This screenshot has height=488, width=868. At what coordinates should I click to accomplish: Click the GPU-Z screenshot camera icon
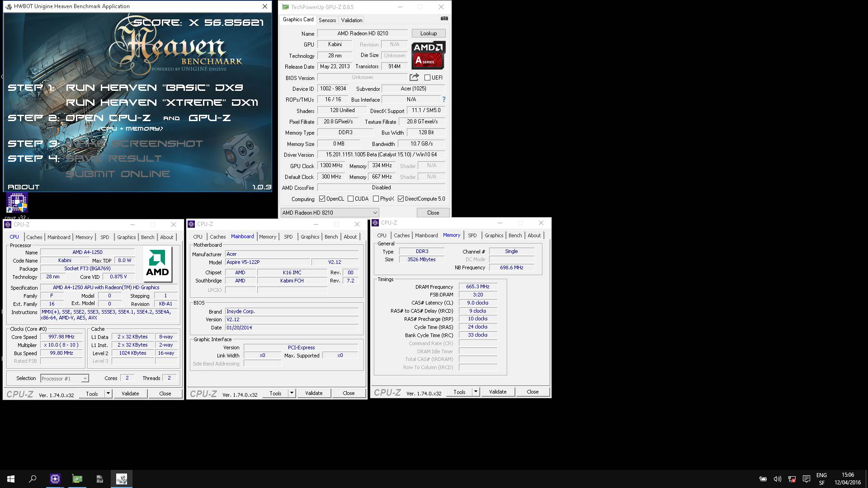[444, 19]
